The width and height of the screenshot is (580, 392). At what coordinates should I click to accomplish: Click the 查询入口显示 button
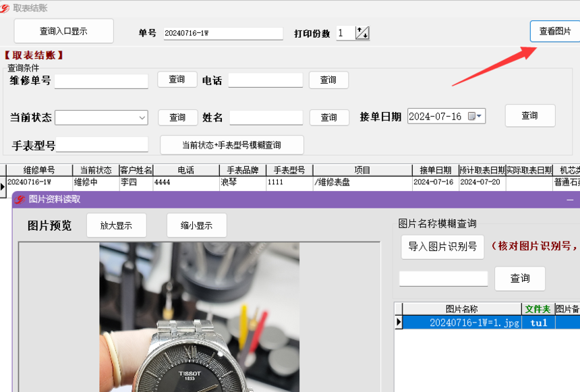pyautogui.click(x=63, y=31)
